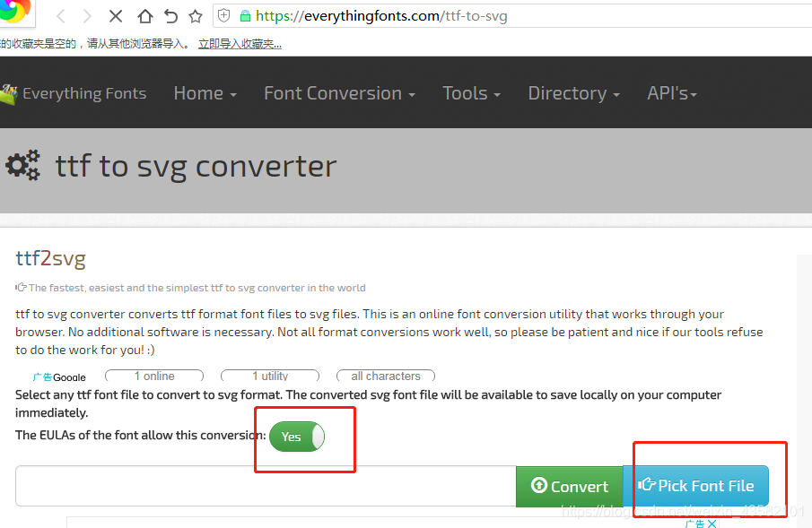Screen dimensions: 812x528
Task: Open the Home dropdown menu
Action: pyautogui.click(x=205, y=93)
